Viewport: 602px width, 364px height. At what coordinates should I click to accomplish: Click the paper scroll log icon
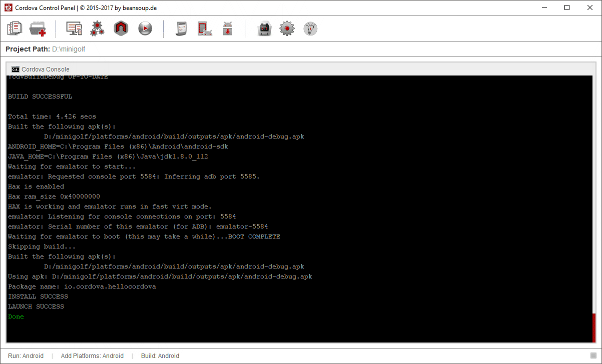coord(181,28)
